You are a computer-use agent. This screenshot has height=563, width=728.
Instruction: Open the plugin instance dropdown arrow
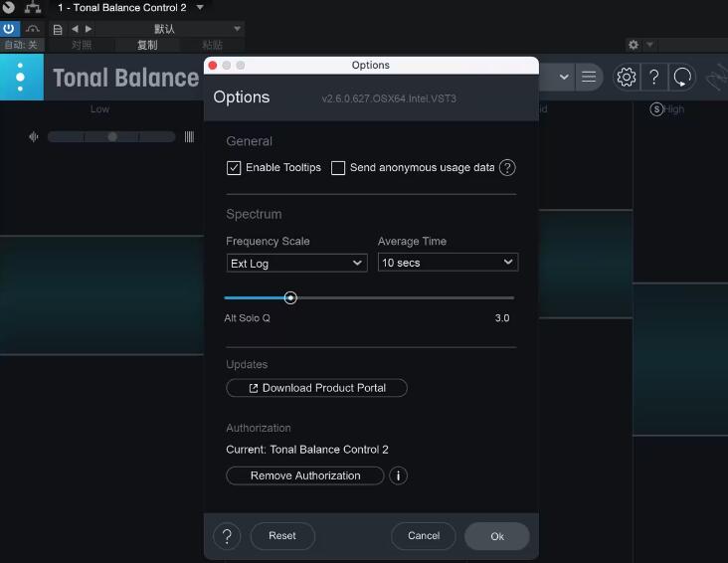(x=200, y=7)
